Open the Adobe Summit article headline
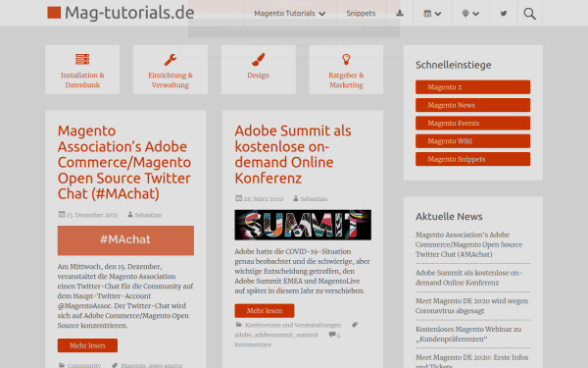 tap(293, 154)
